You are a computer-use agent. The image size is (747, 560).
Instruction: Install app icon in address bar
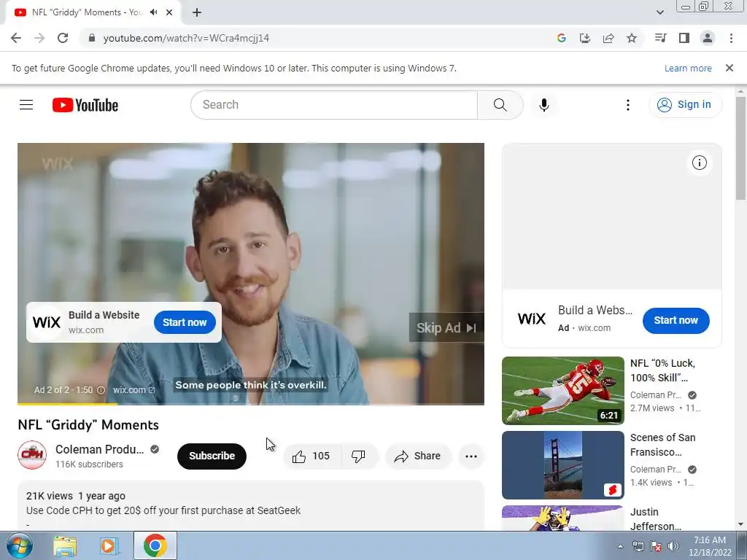pos(584,38)
